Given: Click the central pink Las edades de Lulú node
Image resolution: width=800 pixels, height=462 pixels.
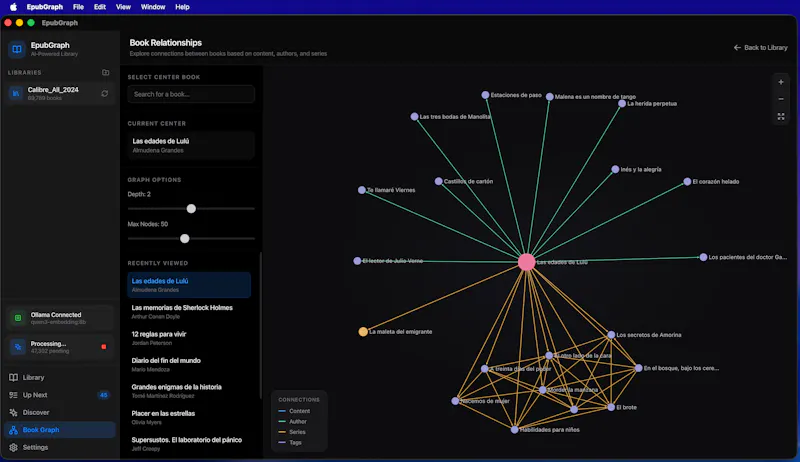Looking at the screenshot, I should (x=526, y=262).
